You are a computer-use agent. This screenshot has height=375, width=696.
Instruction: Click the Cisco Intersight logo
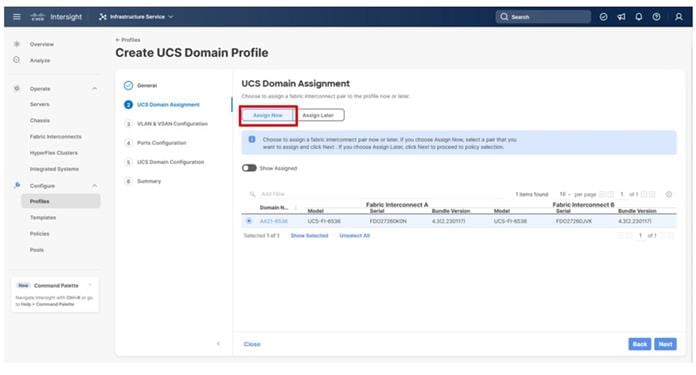(x=56, y=17)
